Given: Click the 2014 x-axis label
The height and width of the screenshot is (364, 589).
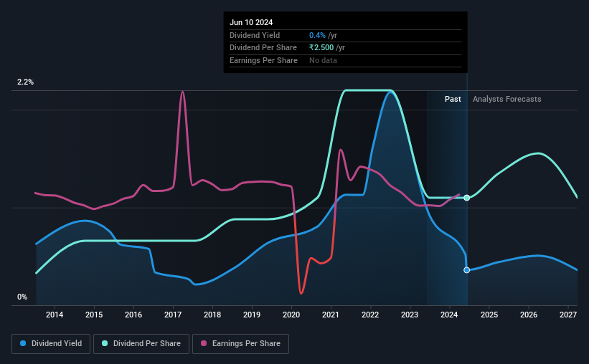Looking at the screenshot, I should coord(55,315).
